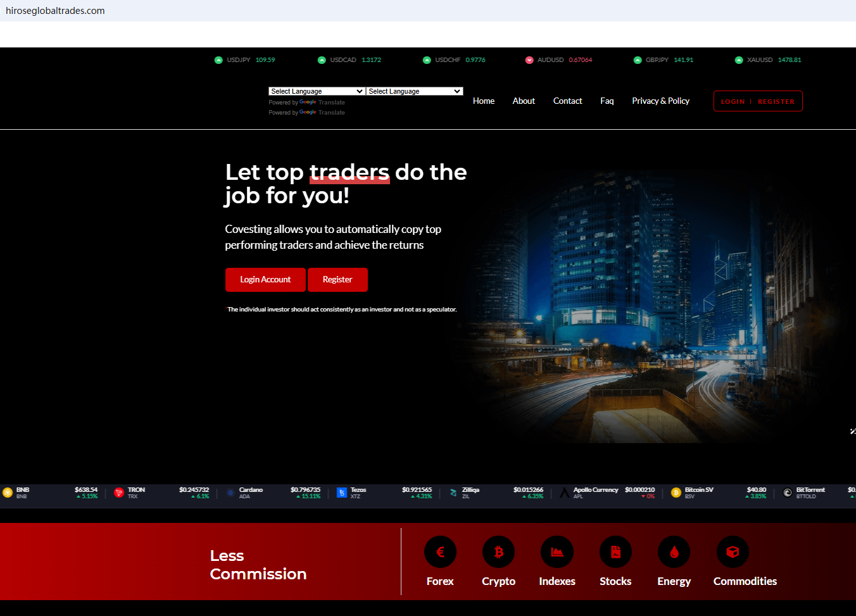Select the Indexes chart icon

557,552
